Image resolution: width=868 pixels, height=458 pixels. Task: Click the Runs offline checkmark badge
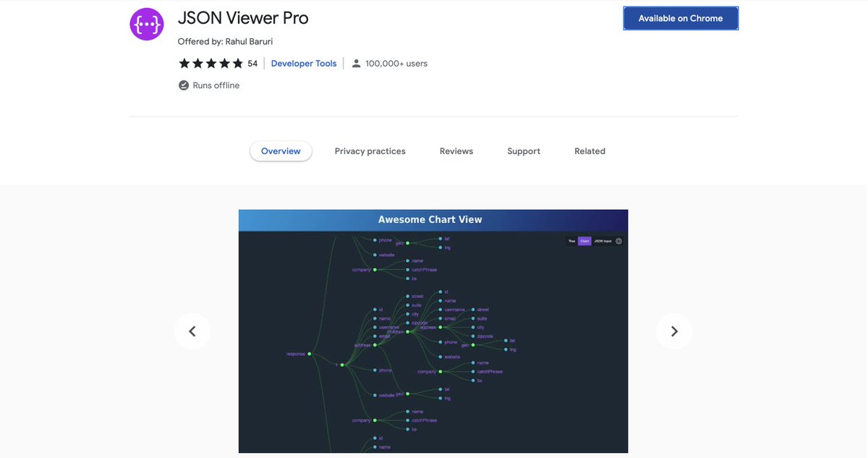[x=184, y=85]
